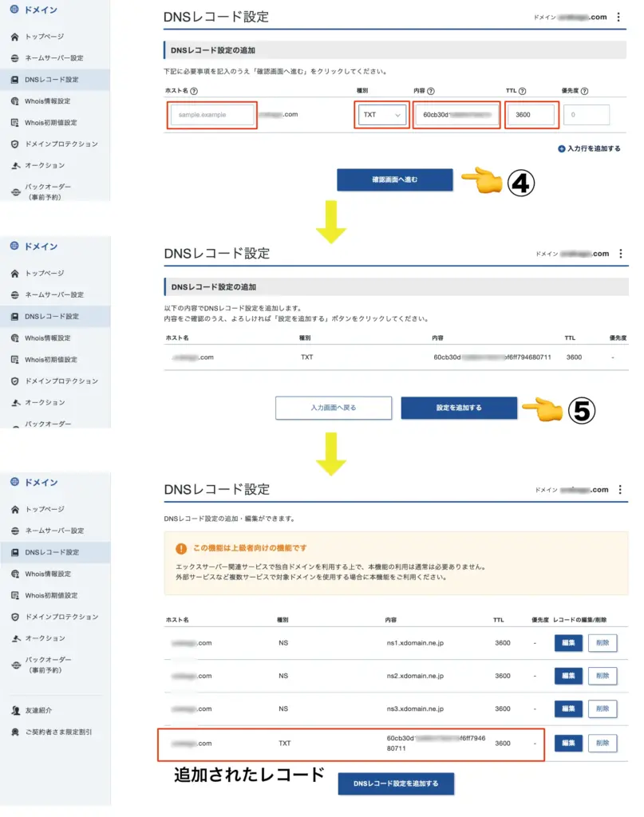Select the 友達紹介 person icon
644x817 pixels.
pyautogui.click(x=16, y=711)
